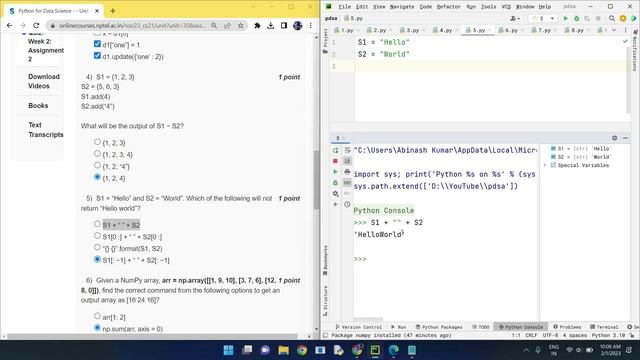Screen dimensions: 640x360
Task: Print the console output
Action: click(x=347, y=172)
